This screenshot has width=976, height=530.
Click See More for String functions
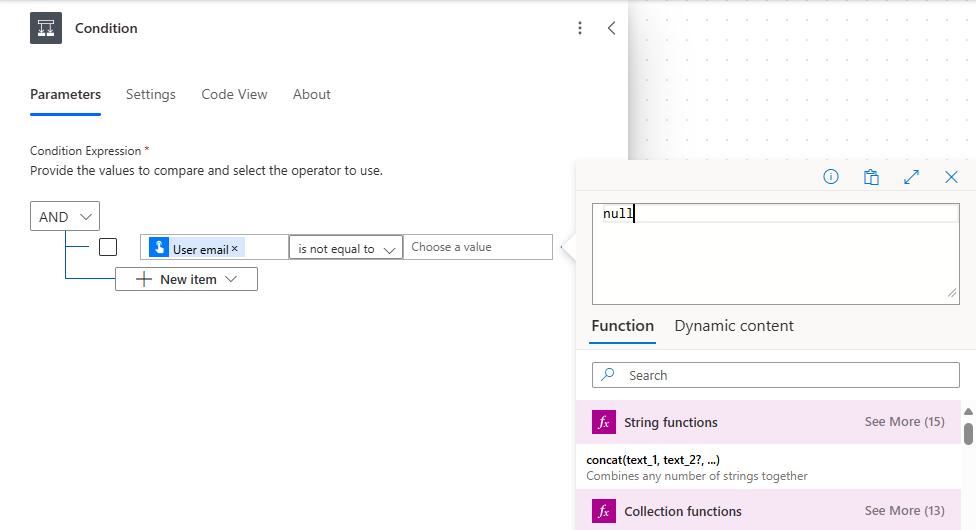click(x=904, y=422)
